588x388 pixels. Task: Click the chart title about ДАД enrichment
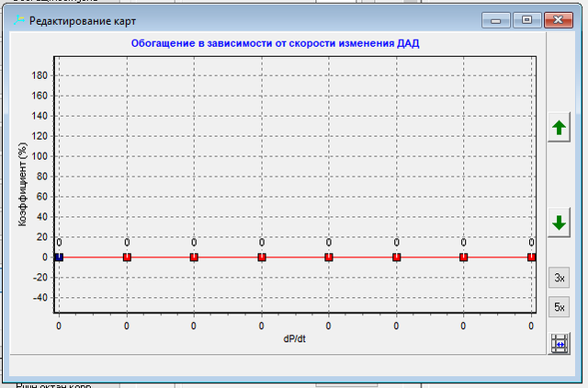tap(276, 43)
